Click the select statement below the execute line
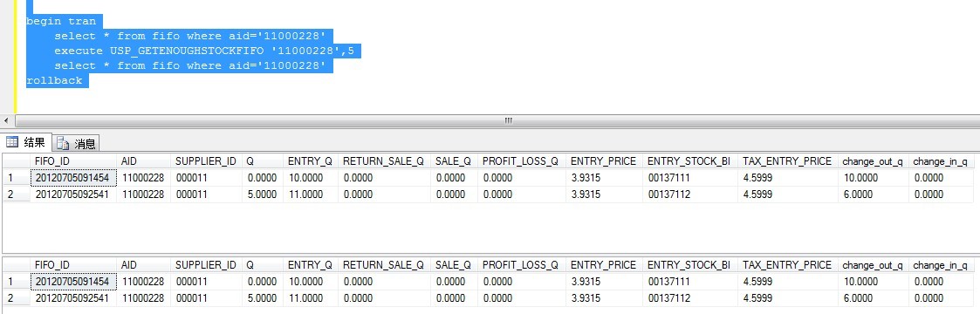This screenshot has height=314, width=980. pos(190,65)
